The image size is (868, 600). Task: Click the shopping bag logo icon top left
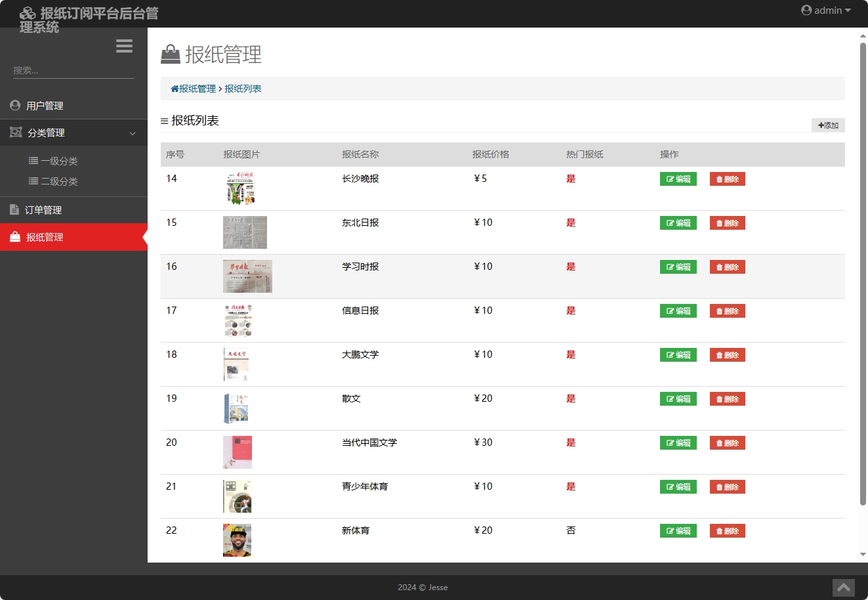coord(27,12)
